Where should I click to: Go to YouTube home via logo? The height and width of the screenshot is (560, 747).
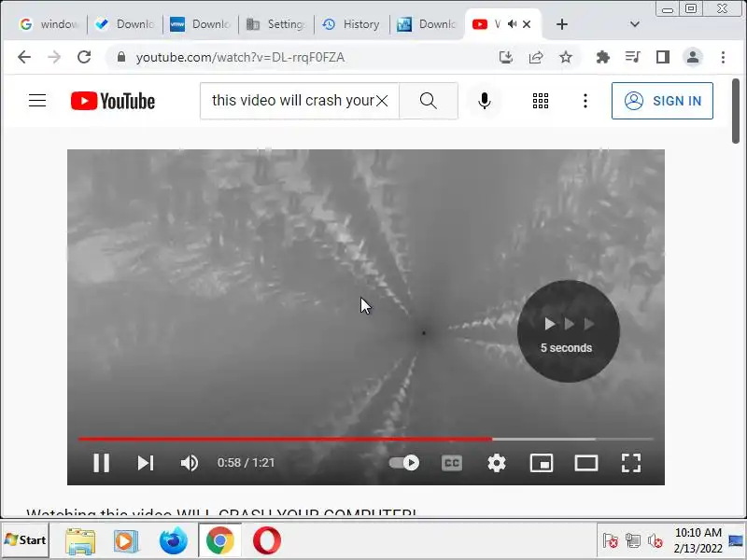click(113, 101)
